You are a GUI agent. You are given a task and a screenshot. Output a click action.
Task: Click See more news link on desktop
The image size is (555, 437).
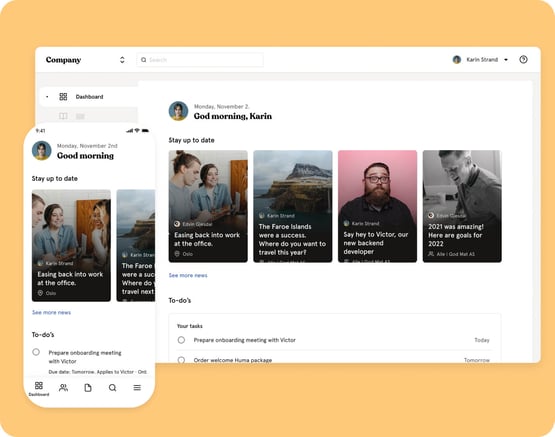pyautogui.click(x=188, y=275)
